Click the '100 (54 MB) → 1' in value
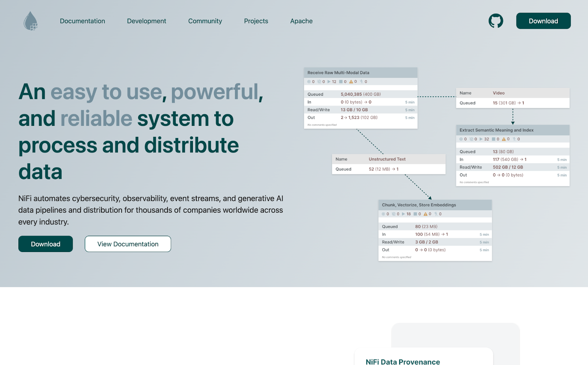The width and height of the screenshot is (588, 365). [431, 234]
